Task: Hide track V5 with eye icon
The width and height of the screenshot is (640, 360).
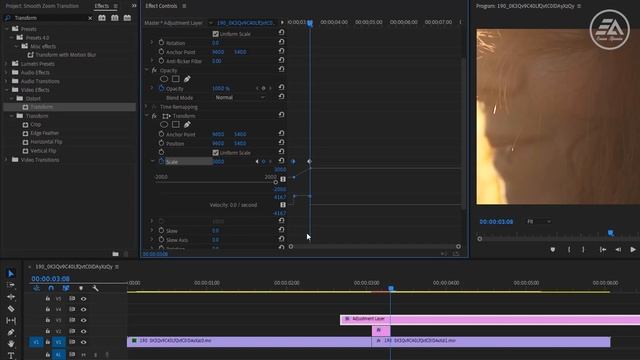Action: [x=83, y=299]
